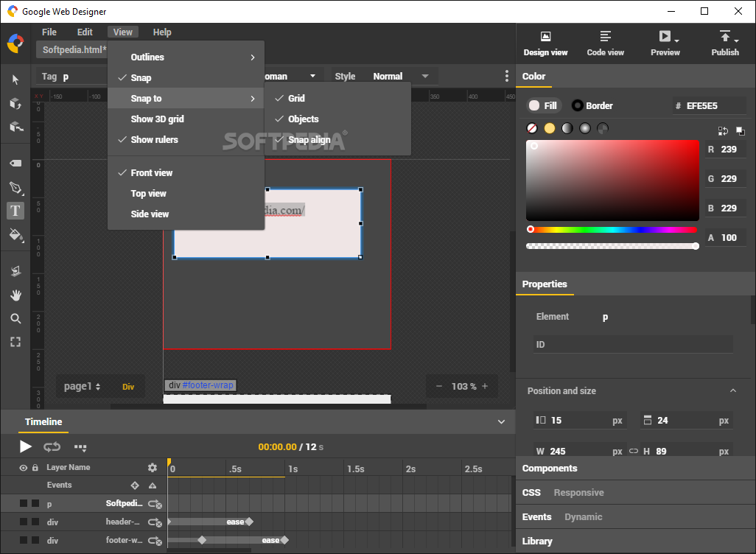Toggle the Snap align option
The image size is (756, 554).
337,139
